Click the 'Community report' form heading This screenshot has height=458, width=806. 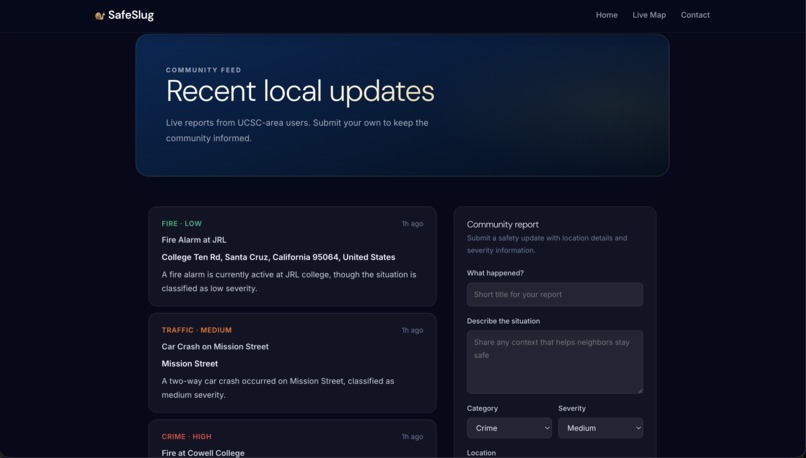503,225
